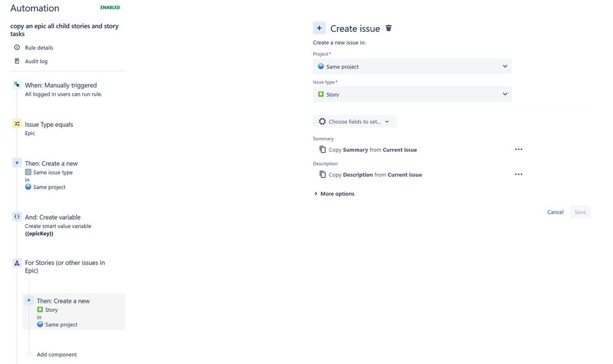Open Rule details via its info icon

click(16, 47)
